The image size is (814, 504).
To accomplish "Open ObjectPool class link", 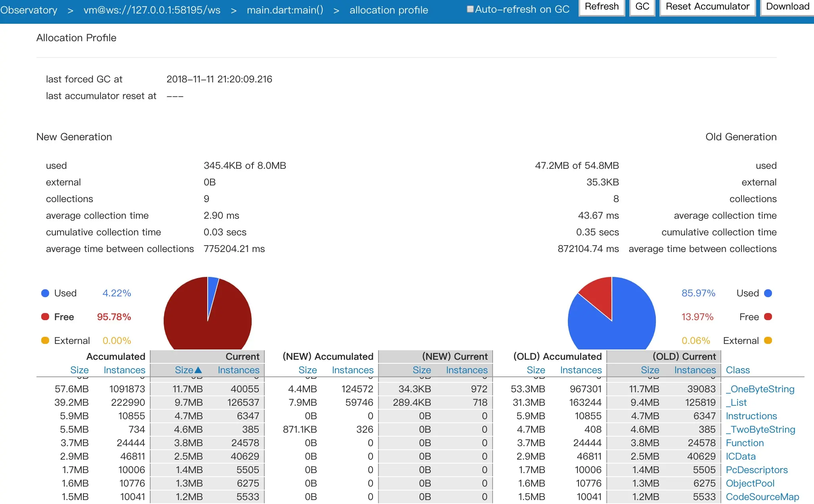I will click(x=750, y=483).
